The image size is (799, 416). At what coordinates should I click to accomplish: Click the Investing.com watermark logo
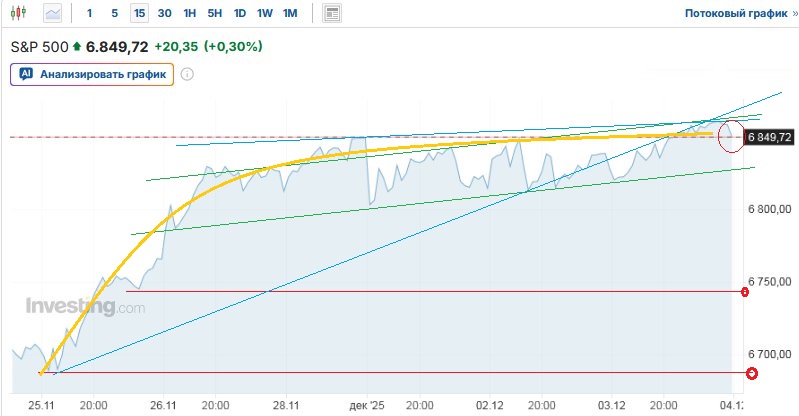point(85,307)
